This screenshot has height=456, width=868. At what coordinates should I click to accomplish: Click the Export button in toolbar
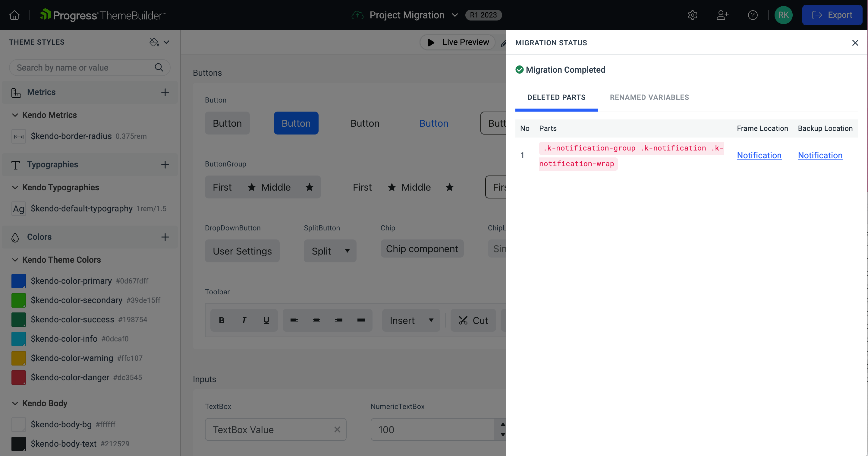(832, 15)
